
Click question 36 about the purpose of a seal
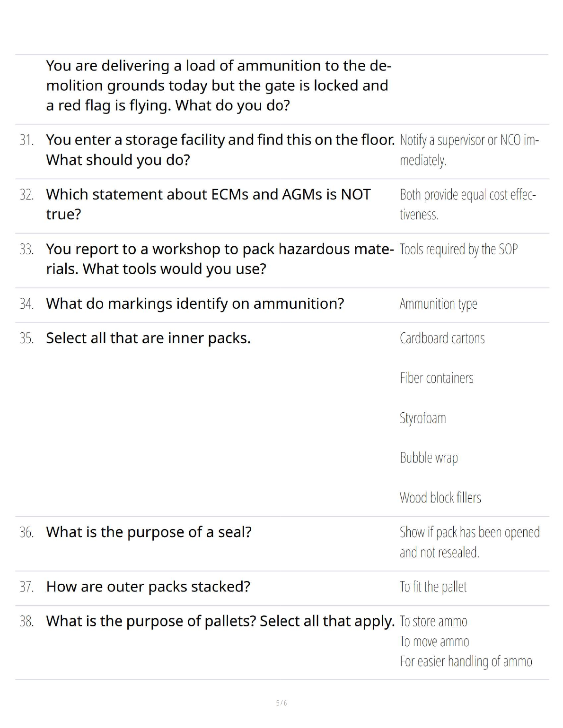(149, 532)
